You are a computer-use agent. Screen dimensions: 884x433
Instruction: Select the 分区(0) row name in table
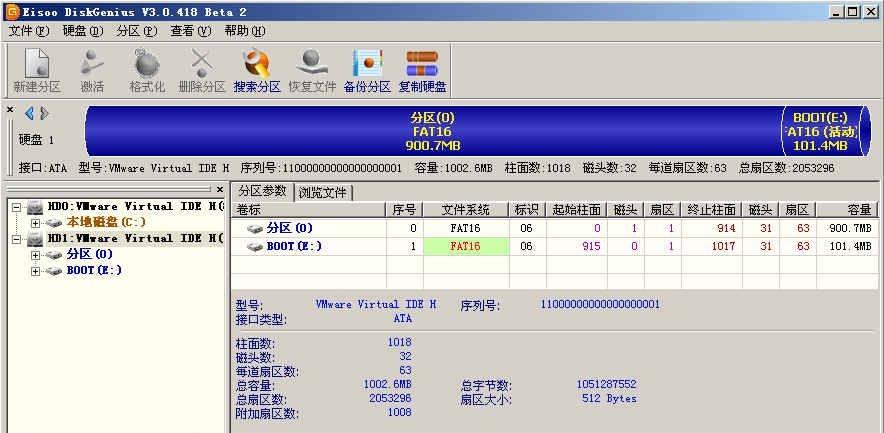(290, 228)
